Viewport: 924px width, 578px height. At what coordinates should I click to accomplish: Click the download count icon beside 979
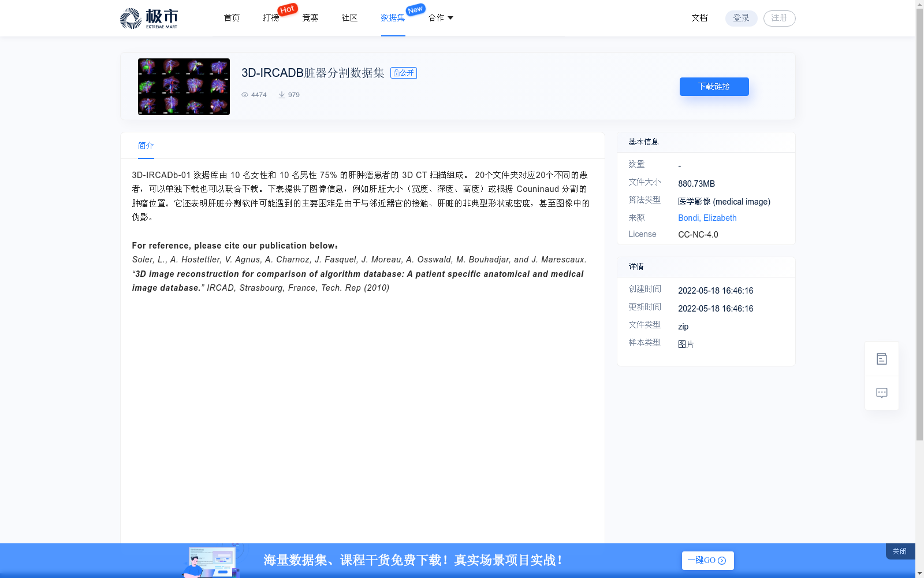click(x=282, y=95)
